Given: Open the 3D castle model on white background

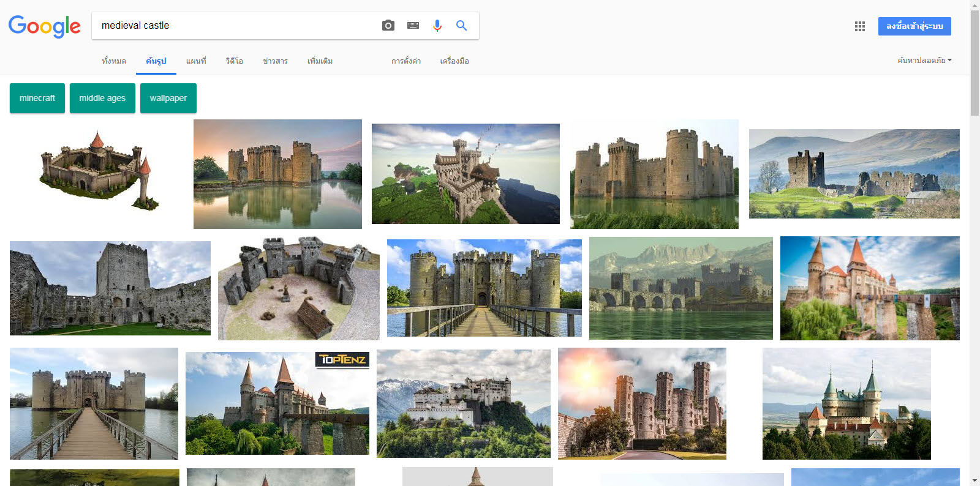Looking at the screenshot, I should 97,170.
